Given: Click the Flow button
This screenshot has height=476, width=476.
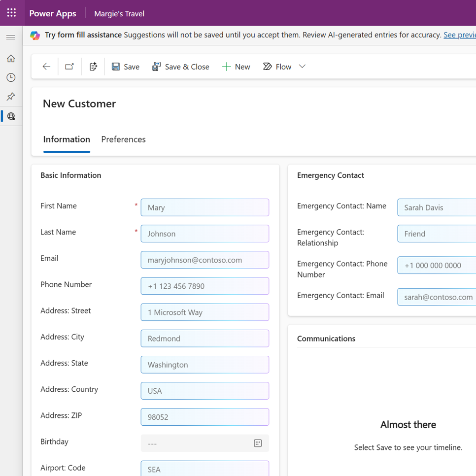Looking at the screenshot, I should pos(277,67).
